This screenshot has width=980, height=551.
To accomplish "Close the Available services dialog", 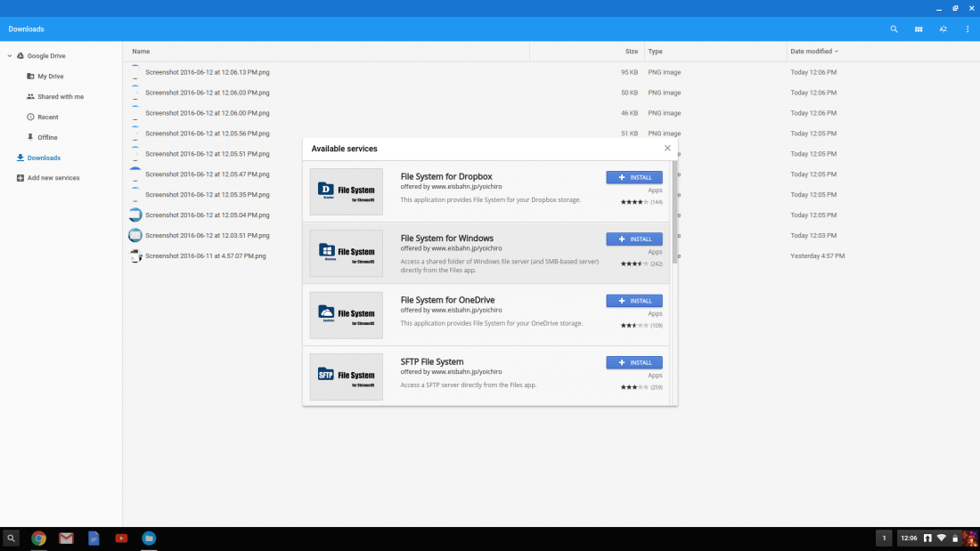I will (x=667, y=148).
